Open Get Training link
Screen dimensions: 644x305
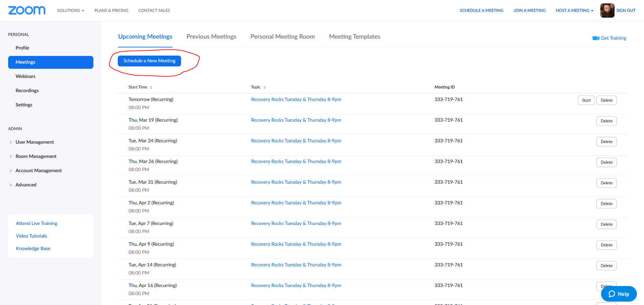pyautogui.click(x=613, y=38)
